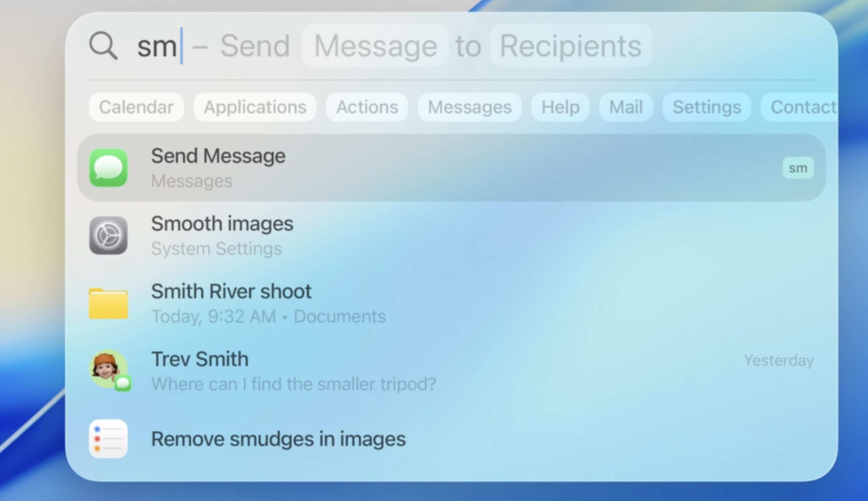Click the Recipients placeholder field
Screen dimensions: 868x501
[571, 46]
